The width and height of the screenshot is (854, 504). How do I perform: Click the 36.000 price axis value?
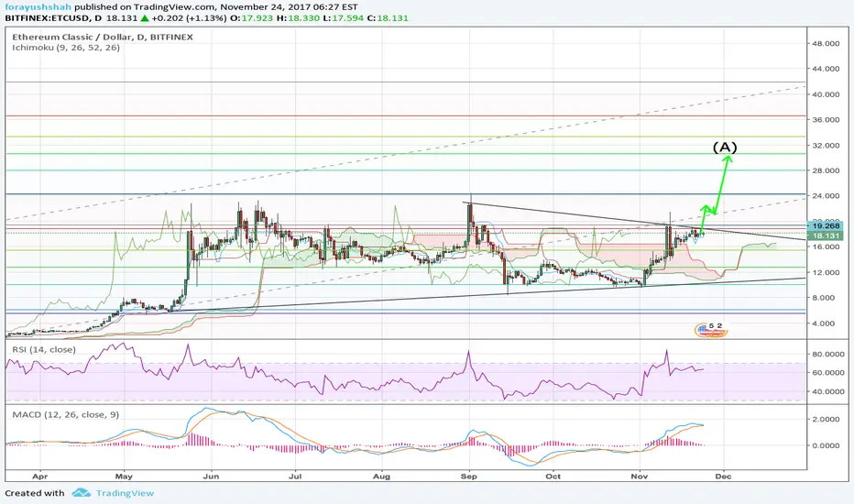[826, 119]
